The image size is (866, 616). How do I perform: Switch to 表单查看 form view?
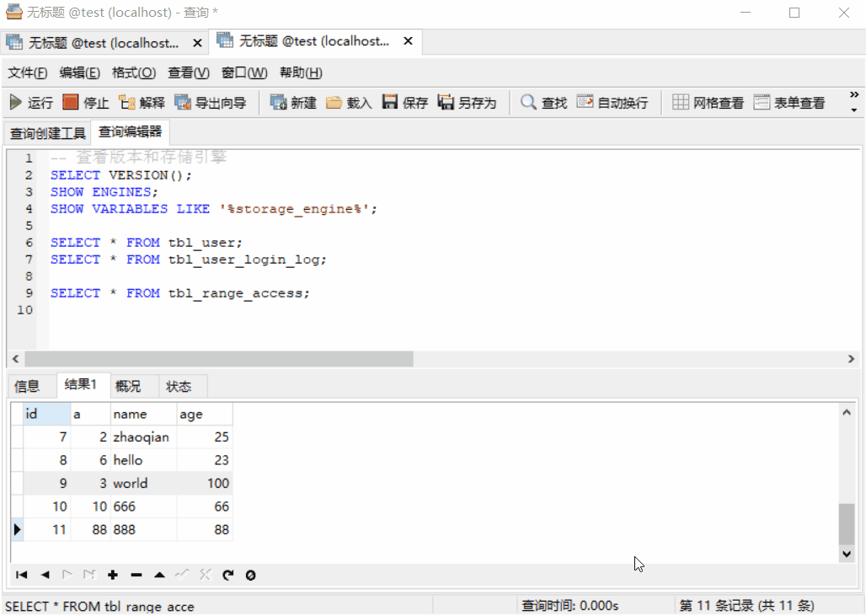click(789, 103)
